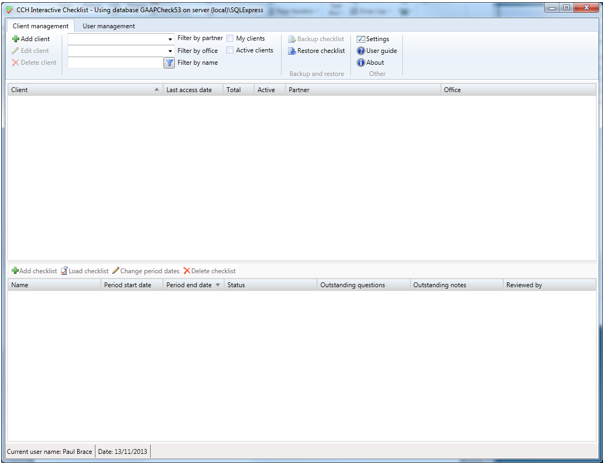Sort by the Office column header
Image resolution: width=606 pixels, height=464 pixels.
pyautogui.click(x=518, y=90)
